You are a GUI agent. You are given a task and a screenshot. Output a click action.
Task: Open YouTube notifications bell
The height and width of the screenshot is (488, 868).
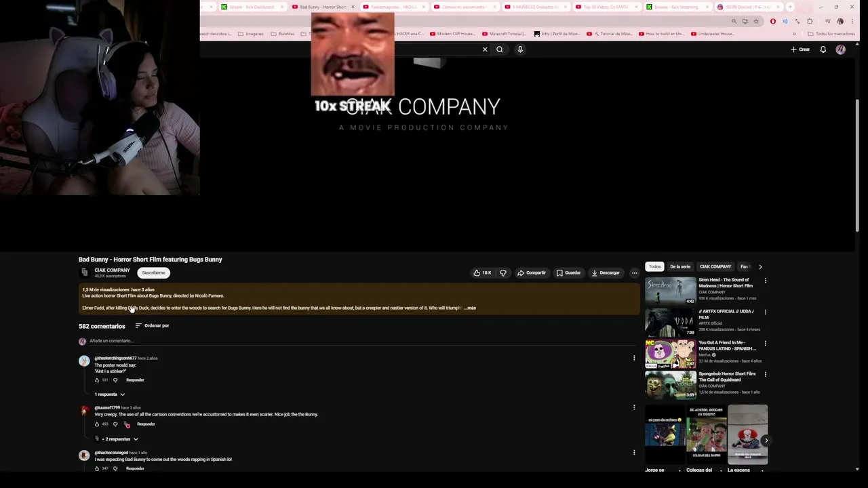[823, 49]
